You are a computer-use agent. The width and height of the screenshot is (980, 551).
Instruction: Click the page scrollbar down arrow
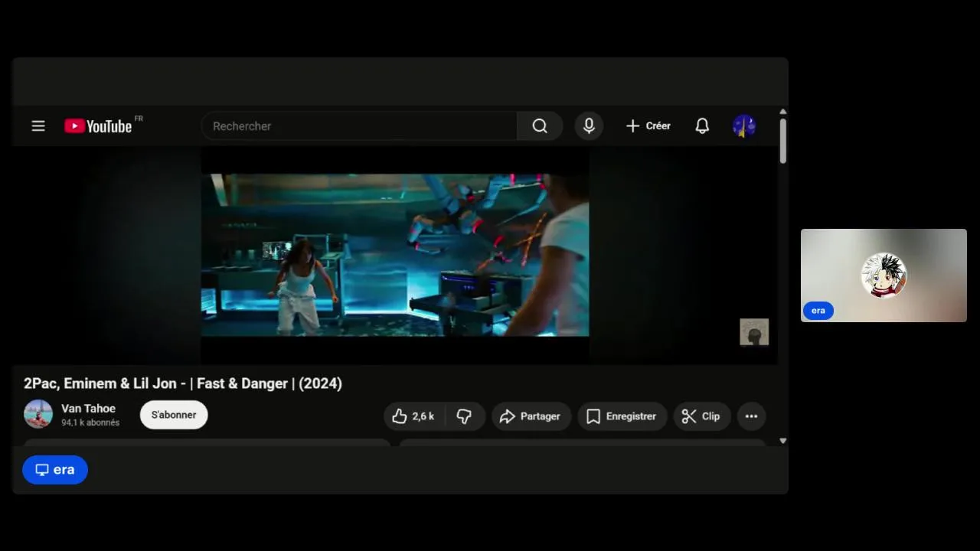(782, 441)
